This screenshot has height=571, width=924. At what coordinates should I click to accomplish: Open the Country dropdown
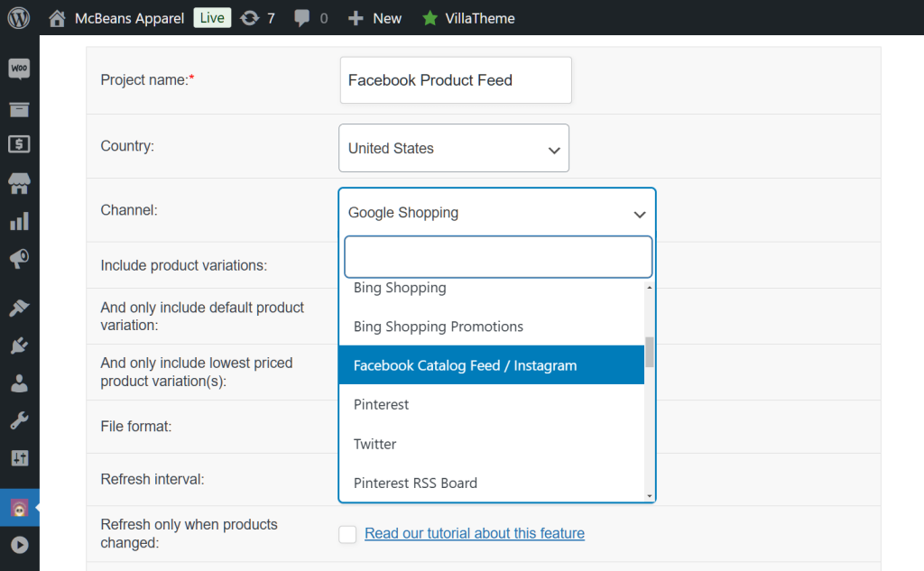pyautogui.click(x=453, y=147)
